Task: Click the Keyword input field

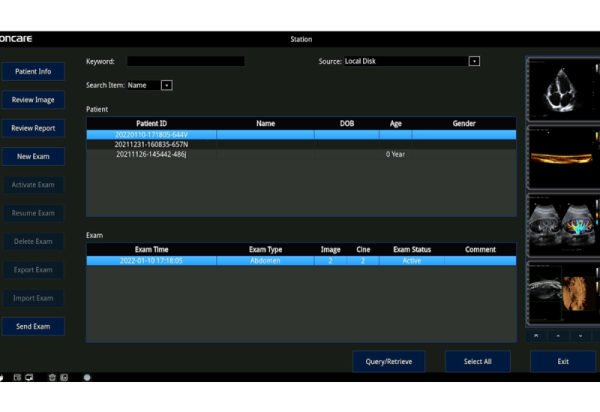Action: click(185, 61)
